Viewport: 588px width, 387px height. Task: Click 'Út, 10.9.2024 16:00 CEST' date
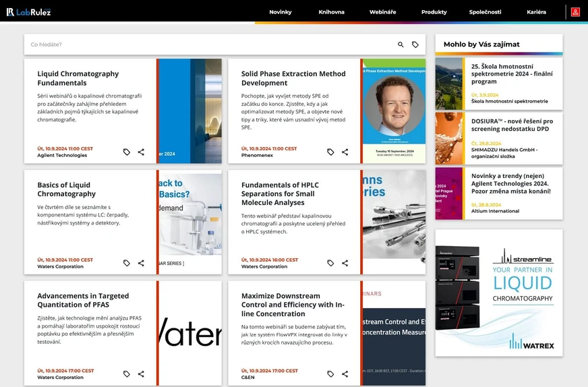269,260
